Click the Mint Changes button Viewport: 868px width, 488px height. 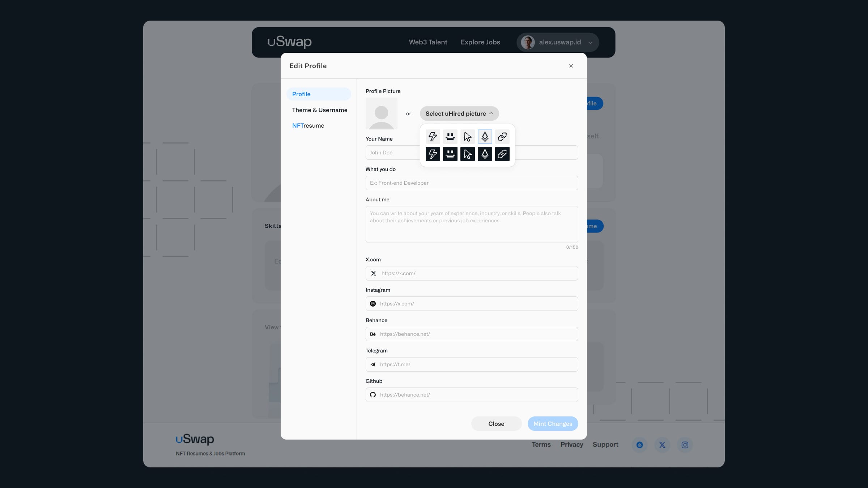point(553,424)
